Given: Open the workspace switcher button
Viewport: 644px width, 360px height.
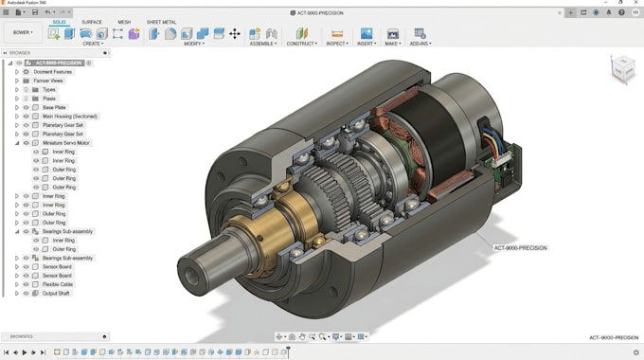Looking at the screenshot, I should [23, 32].
